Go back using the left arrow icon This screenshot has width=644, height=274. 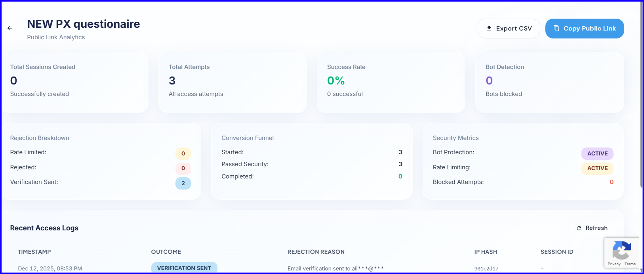click(x=10, y=28)
